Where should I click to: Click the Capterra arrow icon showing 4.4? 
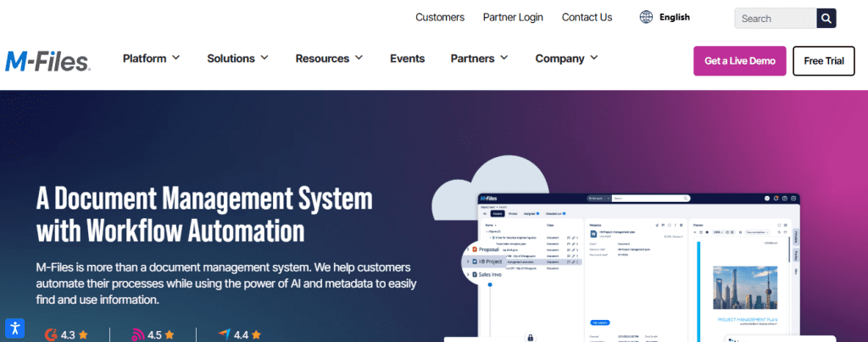(224, 334)
